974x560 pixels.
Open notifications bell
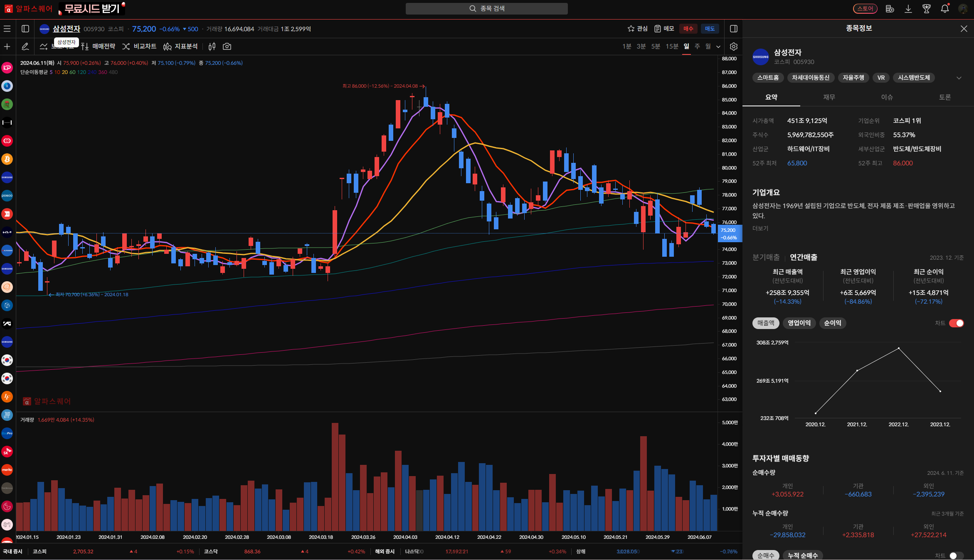[x=945, y=9]
